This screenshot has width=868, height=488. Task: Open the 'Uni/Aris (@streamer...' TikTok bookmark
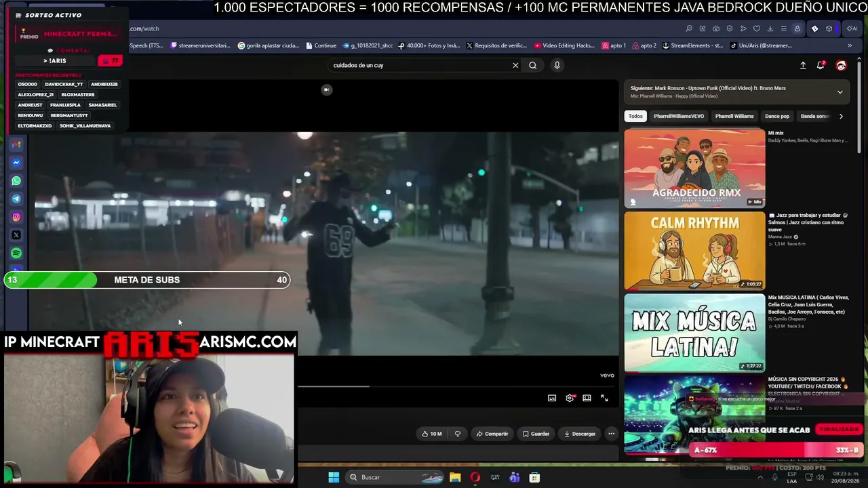(x=760, y=46)
